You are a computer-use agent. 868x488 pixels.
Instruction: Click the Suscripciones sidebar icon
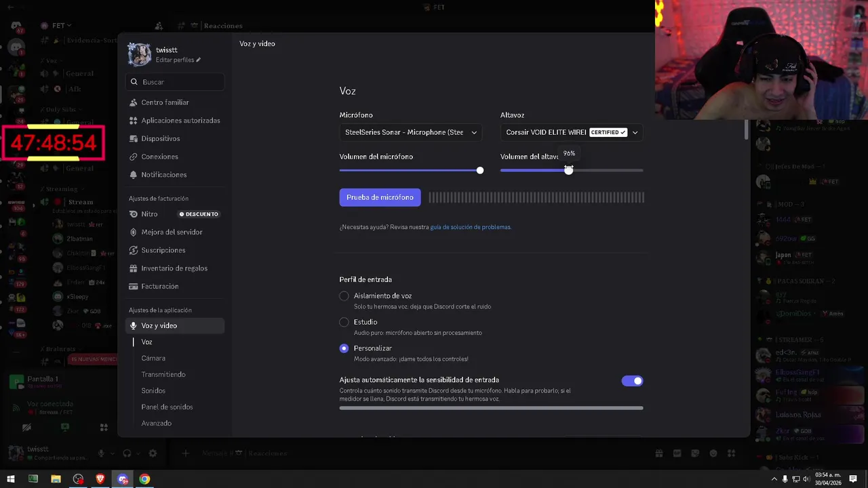[134, 250]
